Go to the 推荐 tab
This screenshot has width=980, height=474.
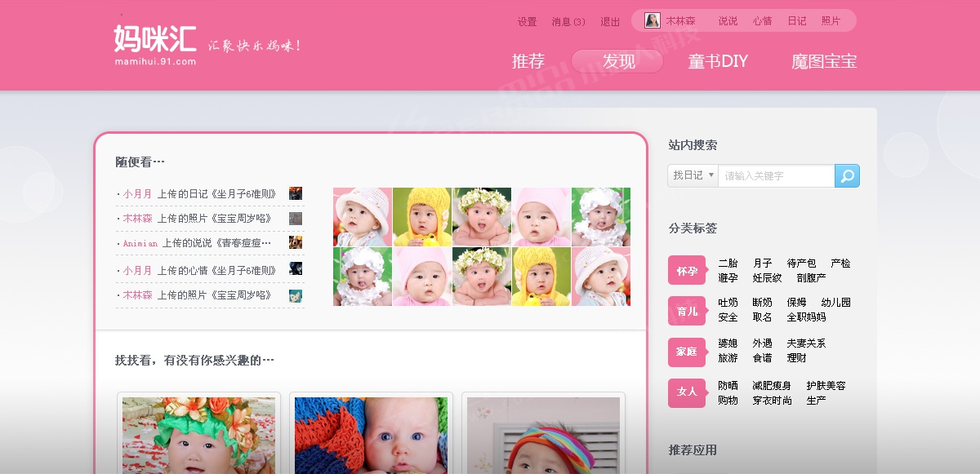[528, 61]
